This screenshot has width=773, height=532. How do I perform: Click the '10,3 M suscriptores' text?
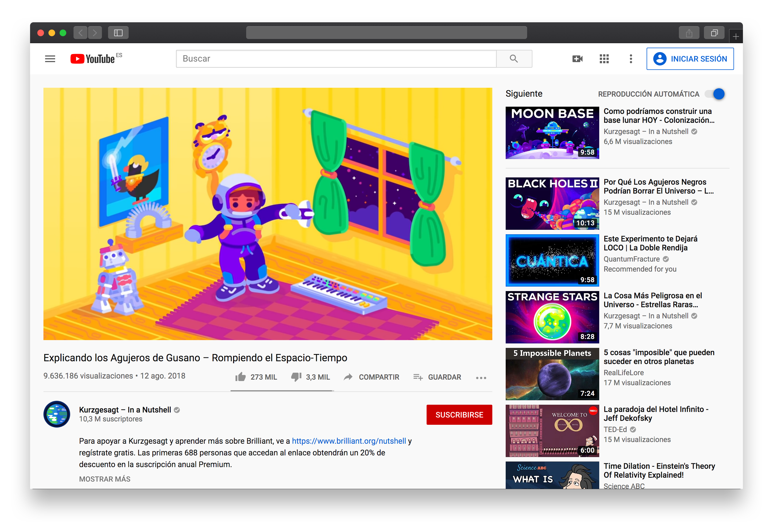pos(111,419)
